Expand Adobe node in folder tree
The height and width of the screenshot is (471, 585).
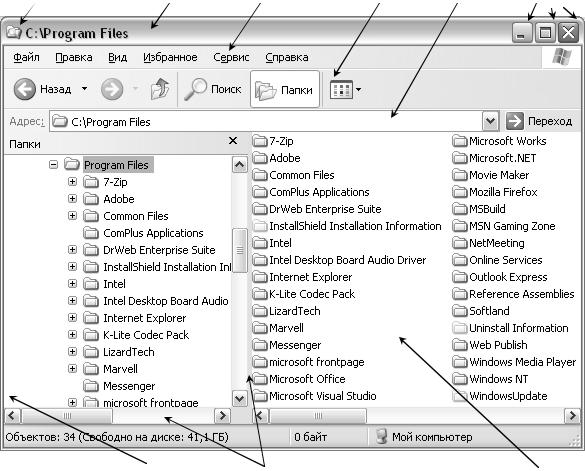pos(72,199)
